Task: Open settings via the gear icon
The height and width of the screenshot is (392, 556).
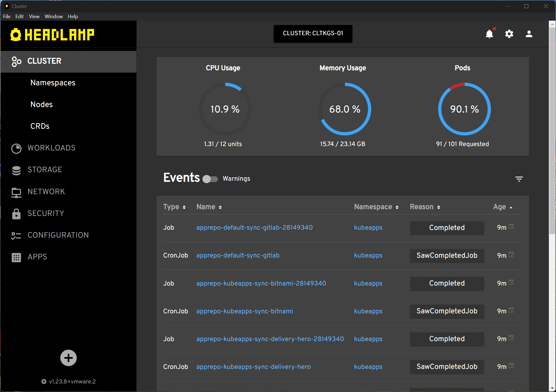Action: (x=509, y=34)
